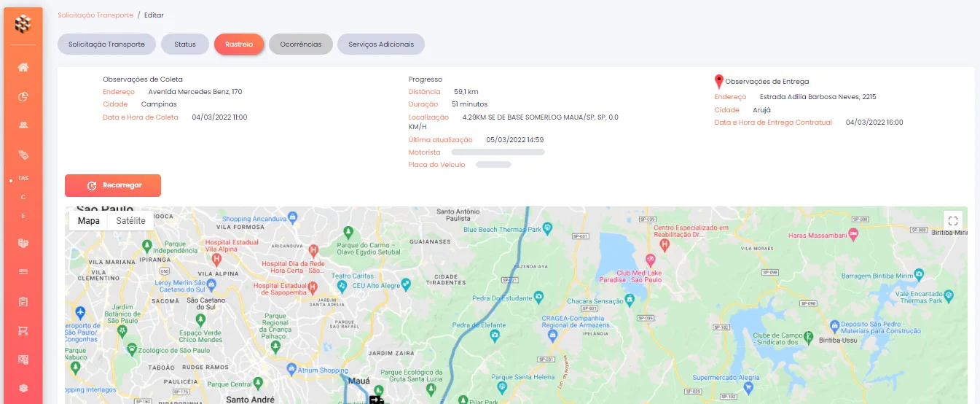Click Teatro Caritas marker on map
980x404 pixels.
[342, 286]
